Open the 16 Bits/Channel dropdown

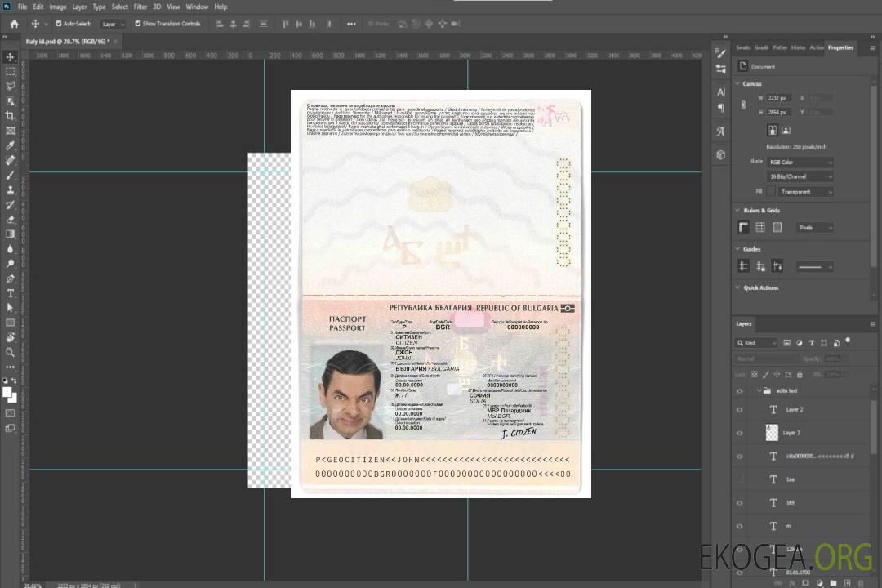(x=800, y=176)
